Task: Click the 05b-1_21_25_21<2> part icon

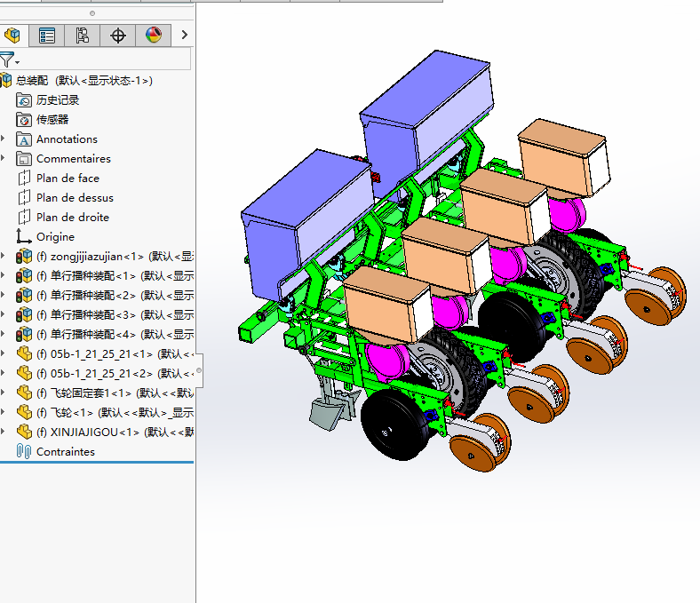Action: coord(24,374)
